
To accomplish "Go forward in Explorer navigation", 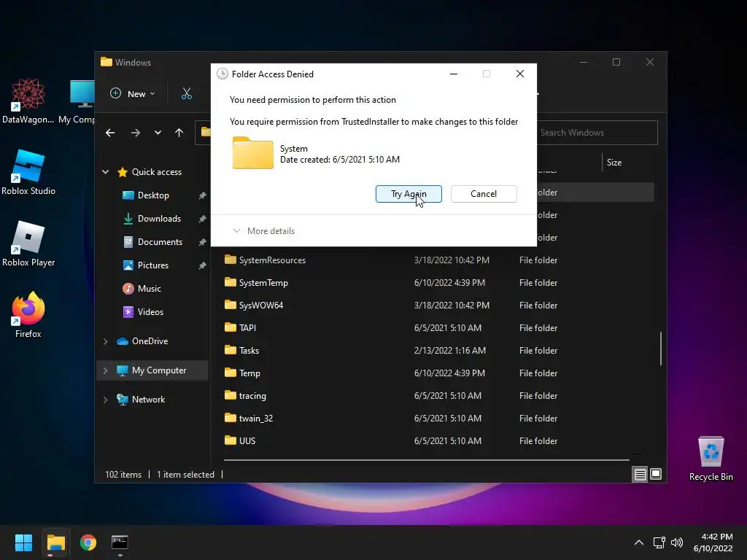I will (x=135, y=133).
